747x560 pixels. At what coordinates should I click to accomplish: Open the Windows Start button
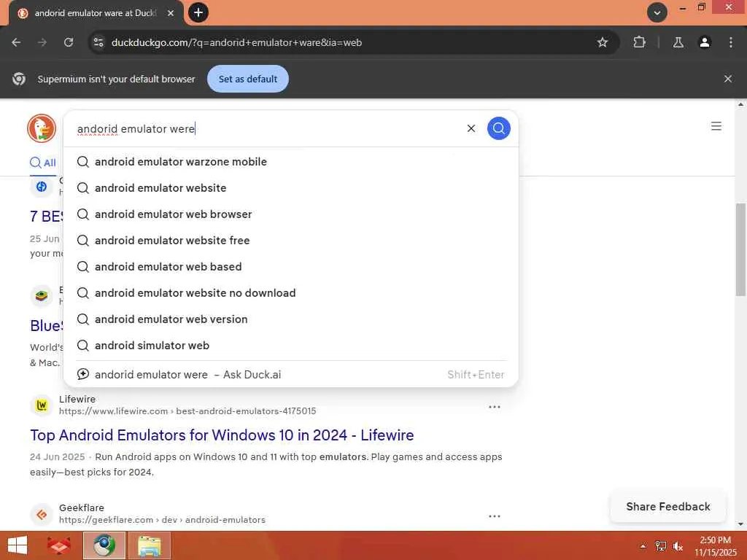18,545
